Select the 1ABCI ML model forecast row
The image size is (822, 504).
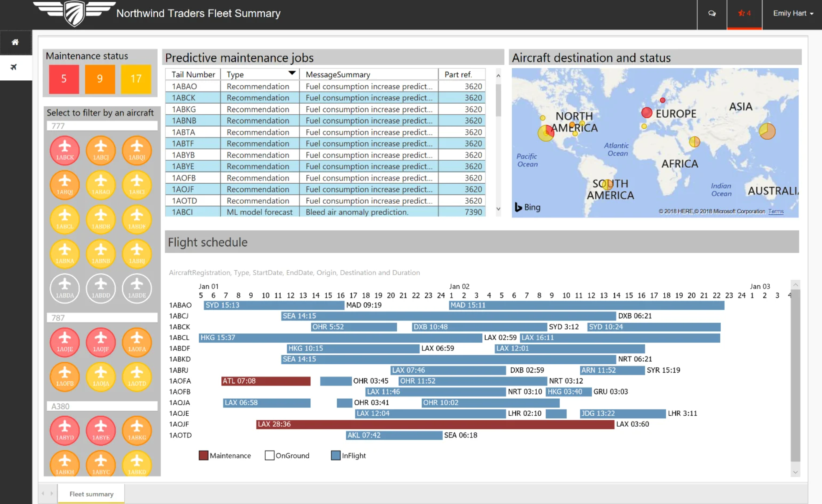tap(325, 212)
